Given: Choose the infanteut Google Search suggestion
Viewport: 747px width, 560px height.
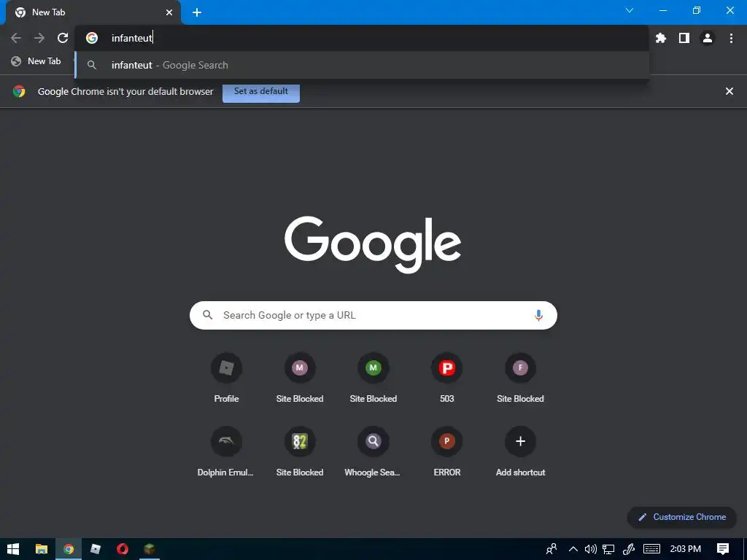Looking at the screenshot, I should pyautogui.click(x=362, y=65).
